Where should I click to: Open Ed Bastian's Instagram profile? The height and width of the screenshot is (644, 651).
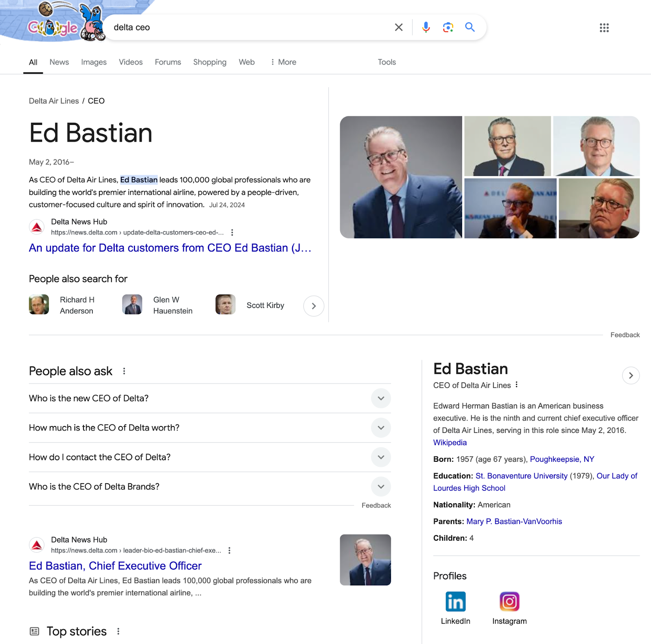point(509,601)
